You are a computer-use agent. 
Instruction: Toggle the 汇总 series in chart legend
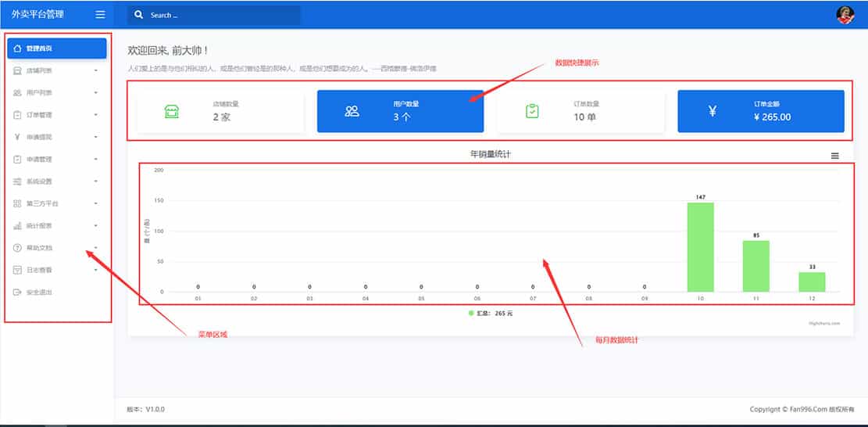pos(491,313)
